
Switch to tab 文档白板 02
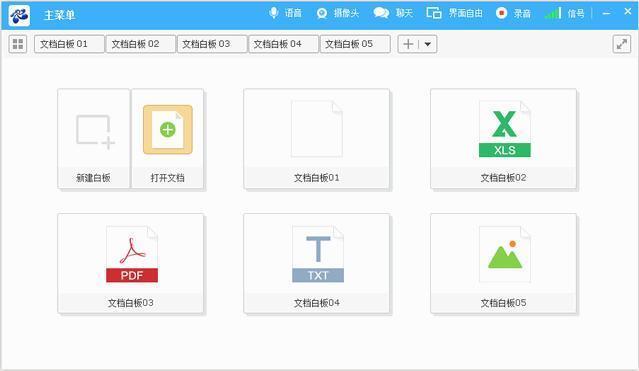pos(141,44)
